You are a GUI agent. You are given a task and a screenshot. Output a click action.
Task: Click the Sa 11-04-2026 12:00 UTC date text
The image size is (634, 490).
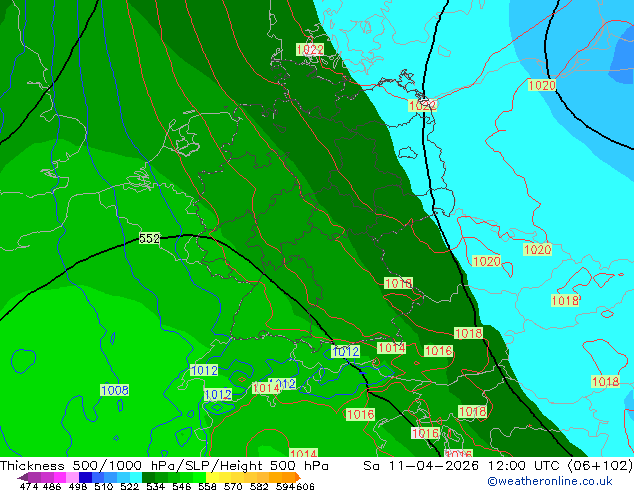(463, 466)
